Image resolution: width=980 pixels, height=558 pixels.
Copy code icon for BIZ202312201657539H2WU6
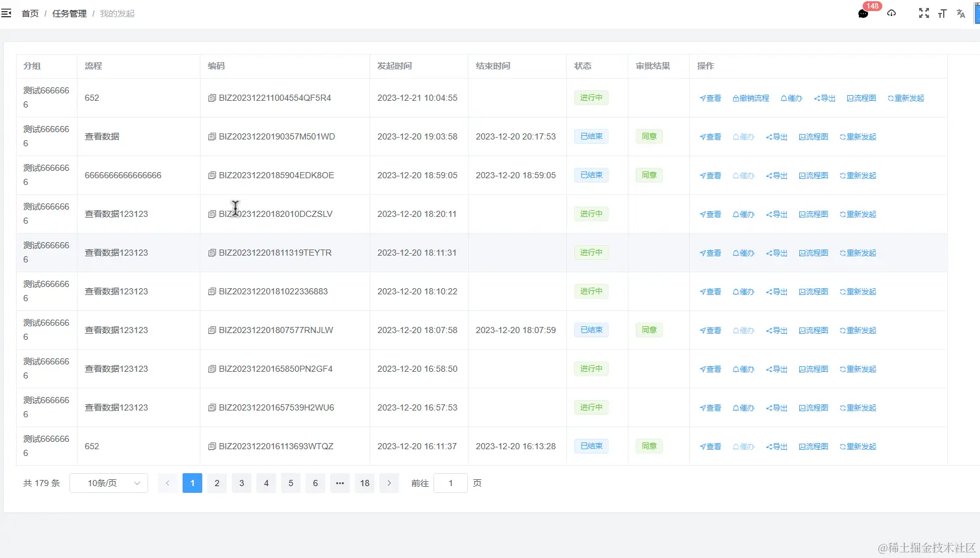[212, 407]
